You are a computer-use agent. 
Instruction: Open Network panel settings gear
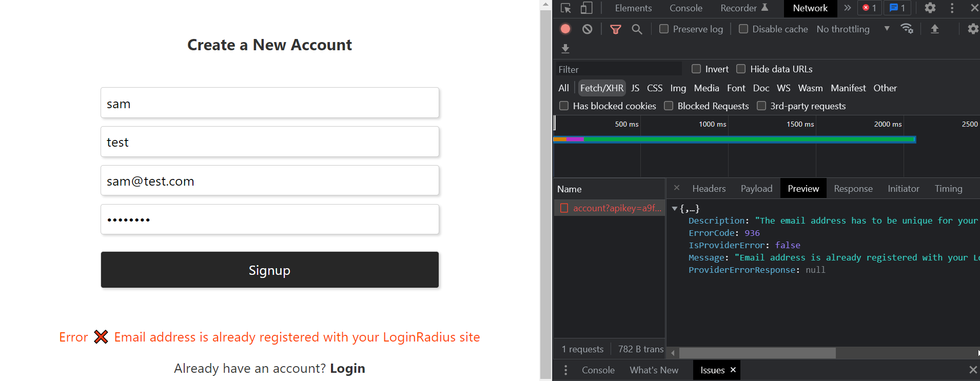973,29
